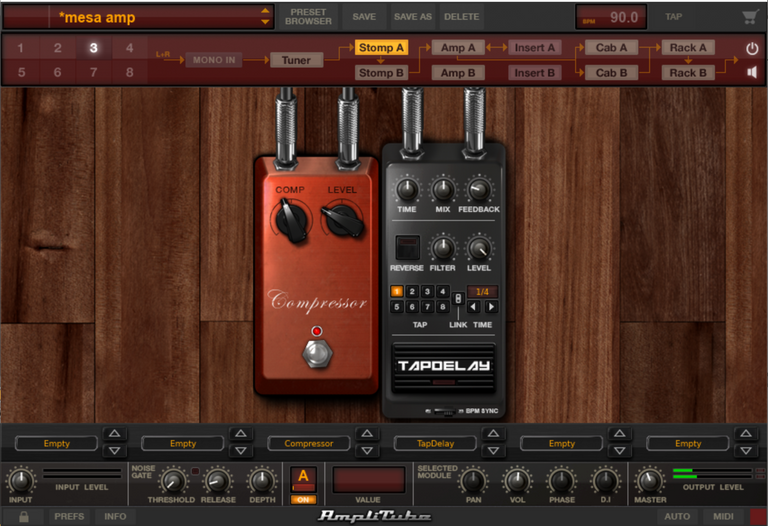Click the TAP tempo button
768x526 pixels.
click(673, 17)
